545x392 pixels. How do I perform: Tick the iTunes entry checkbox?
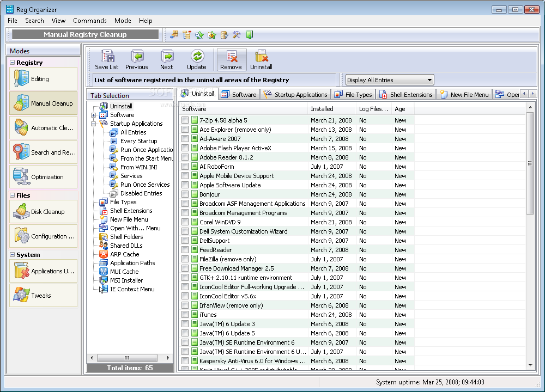tap(185, 315)
